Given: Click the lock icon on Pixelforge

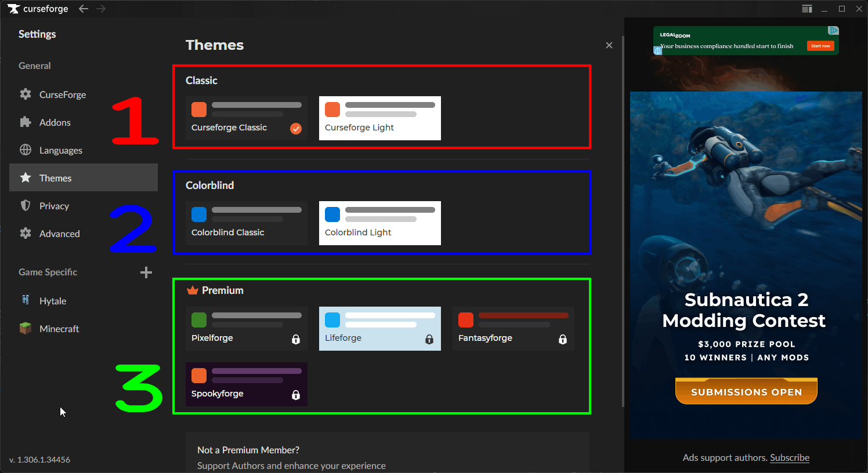Looking at the screenshot, I should point(296,339).
